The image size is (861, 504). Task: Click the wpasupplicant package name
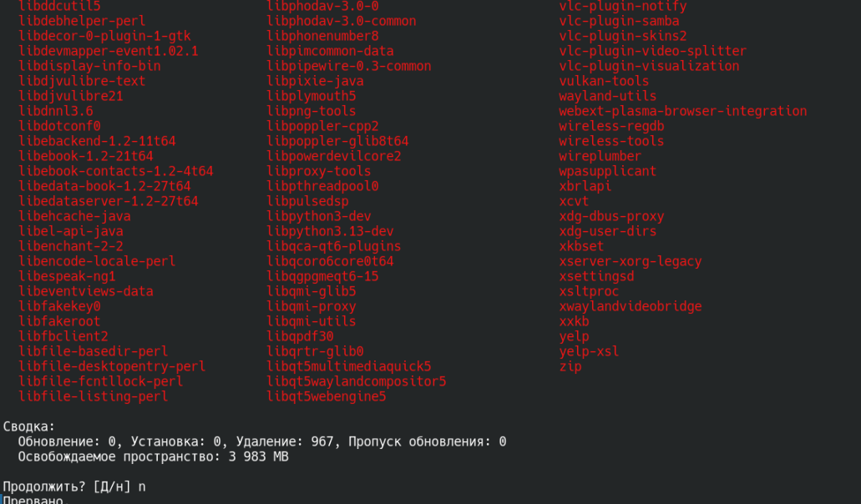(607, 171)
